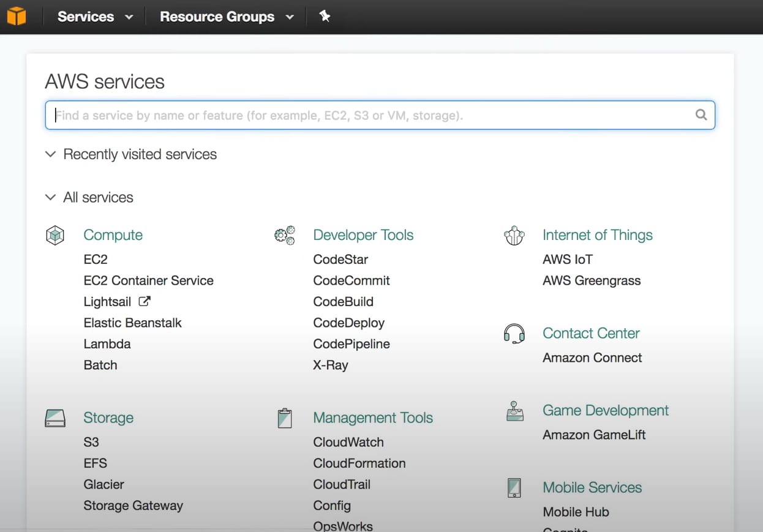The image size is (763, 532).
Task: Click the Contact Center heading
Action: coord(591,333)
